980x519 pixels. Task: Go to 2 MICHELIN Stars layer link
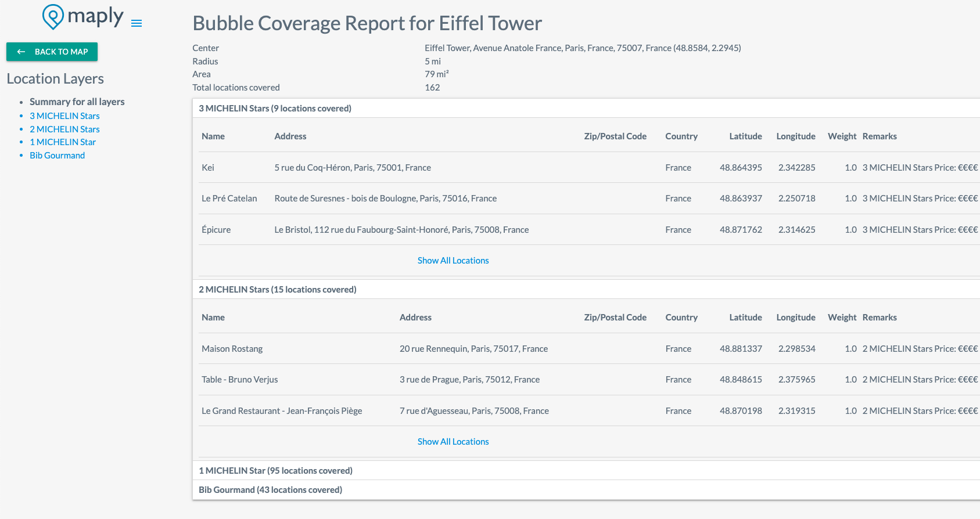tap(64, 129)
